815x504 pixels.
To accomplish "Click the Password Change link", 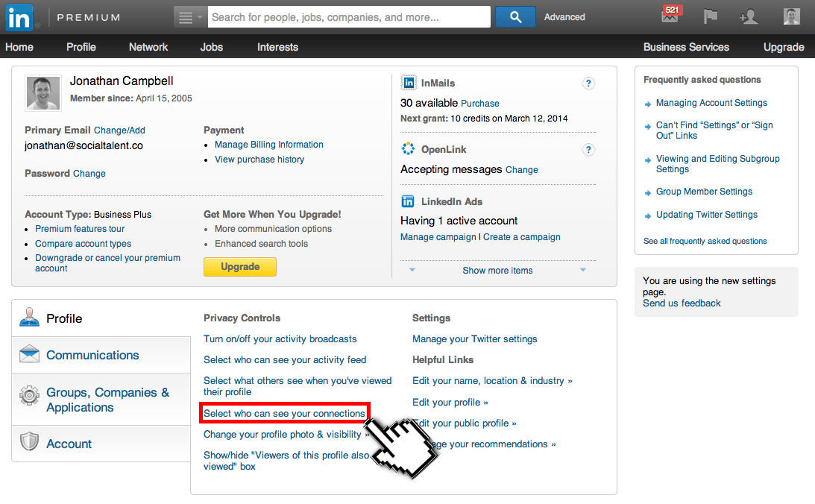I will click(89, 174).
